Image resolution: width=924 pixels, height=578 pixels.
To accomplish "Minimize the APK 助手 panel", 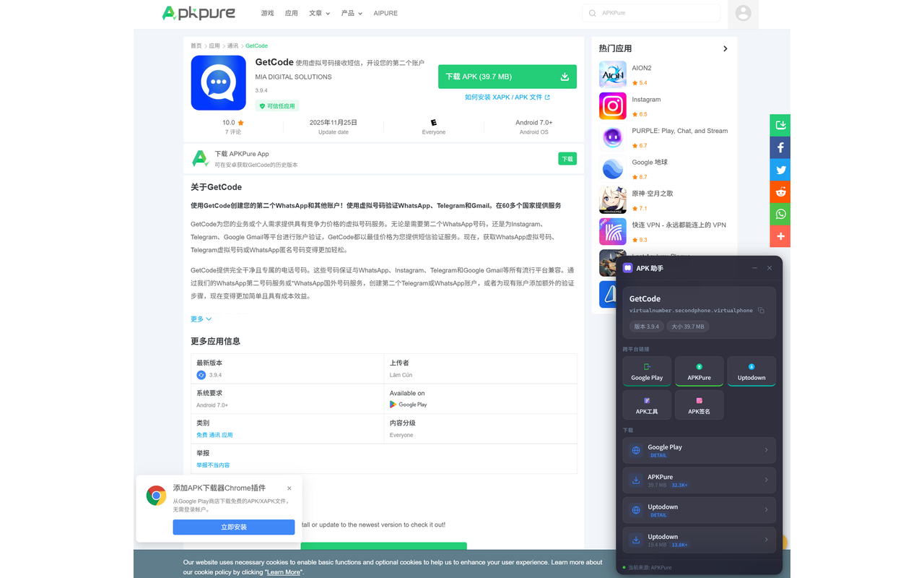I will pyautogui.click(x=755, y=268).
